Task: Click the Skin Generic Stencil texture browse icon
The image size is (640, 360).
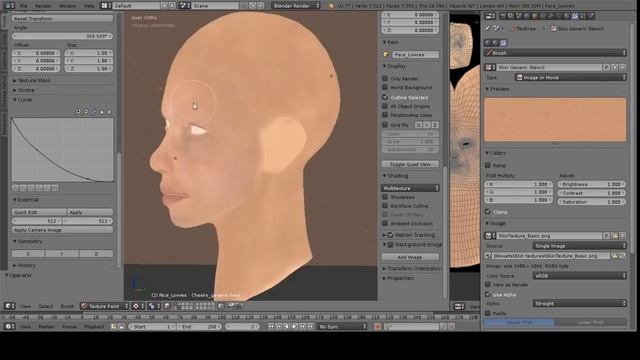Action: click(x=490, y=67)
